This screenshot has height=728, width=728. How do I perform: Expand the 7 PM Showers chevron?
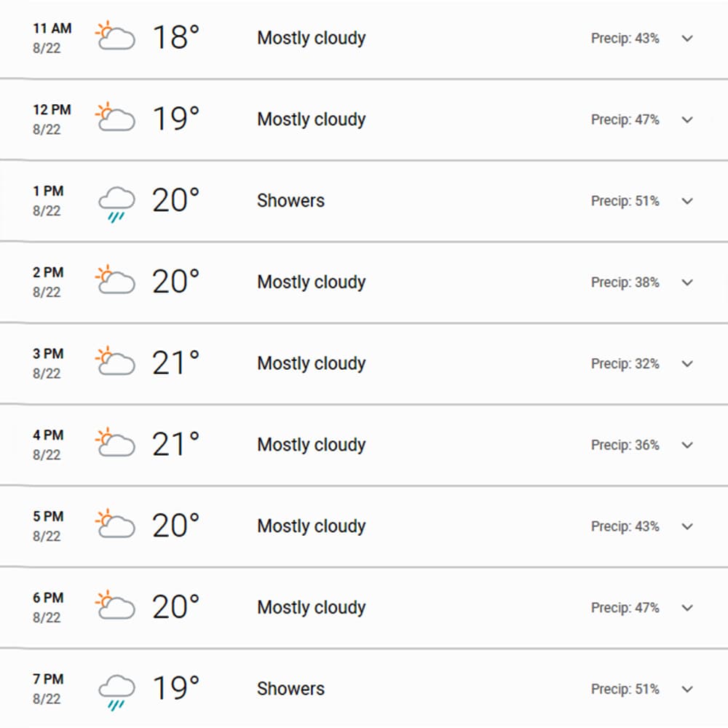687,689
